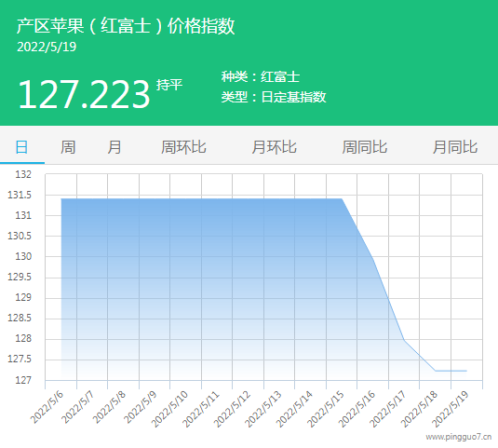The width and height of the screenshot is (498, 448).
Task: Open the 周同比 tab
Action: 364,147
